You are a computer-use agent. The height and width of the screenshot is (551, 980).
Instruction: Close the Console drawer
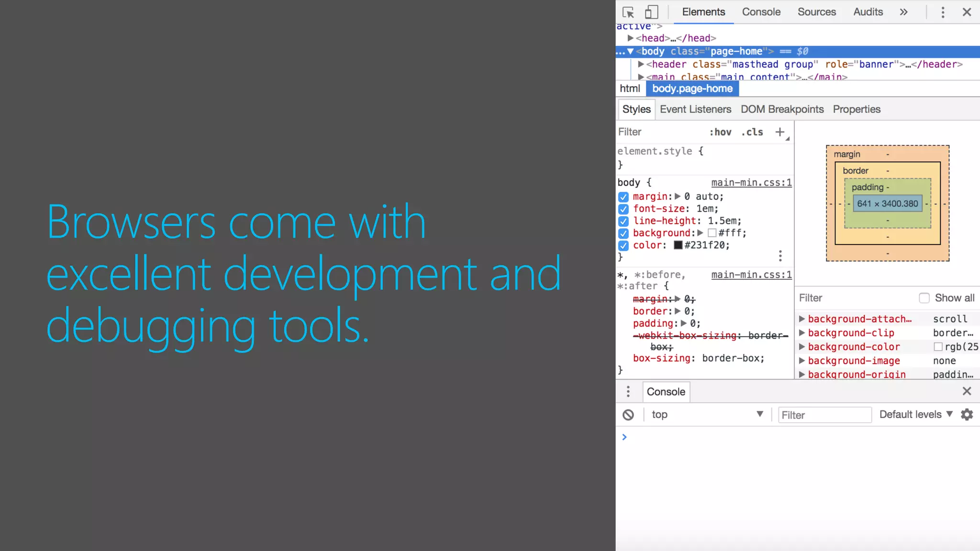[967, 391]
